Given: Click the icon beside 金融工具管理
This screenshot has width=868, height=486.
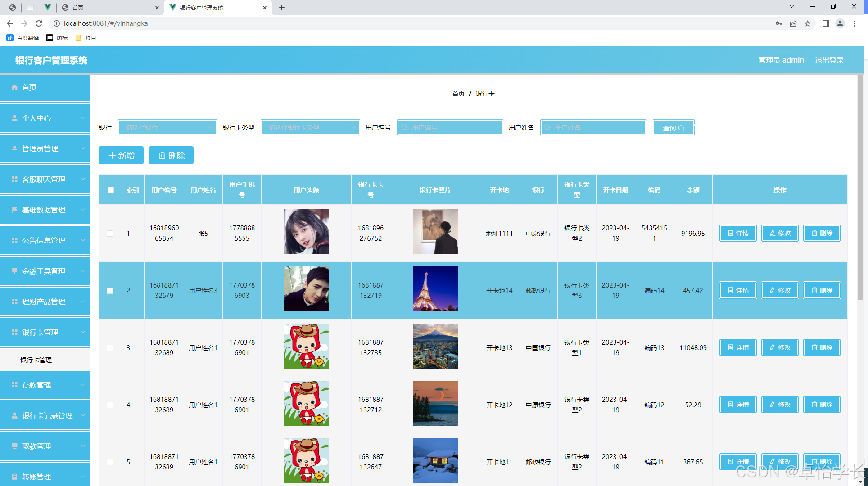Looking at the screenshot, I should 14,271.
